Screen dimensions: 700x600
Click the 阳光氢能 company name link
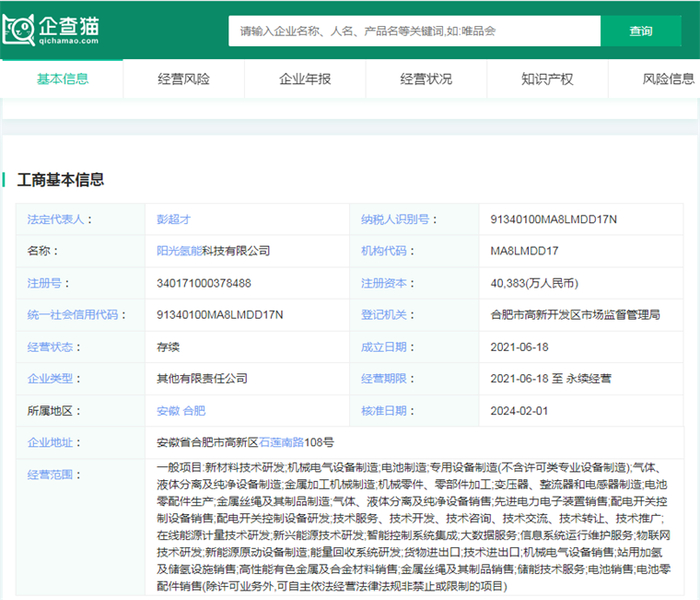coord(180,251)
